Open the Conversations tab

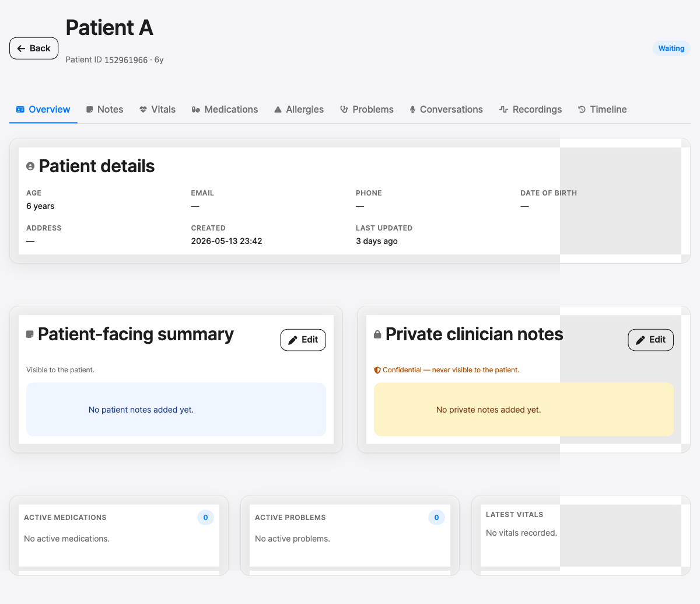coord(446,109)
